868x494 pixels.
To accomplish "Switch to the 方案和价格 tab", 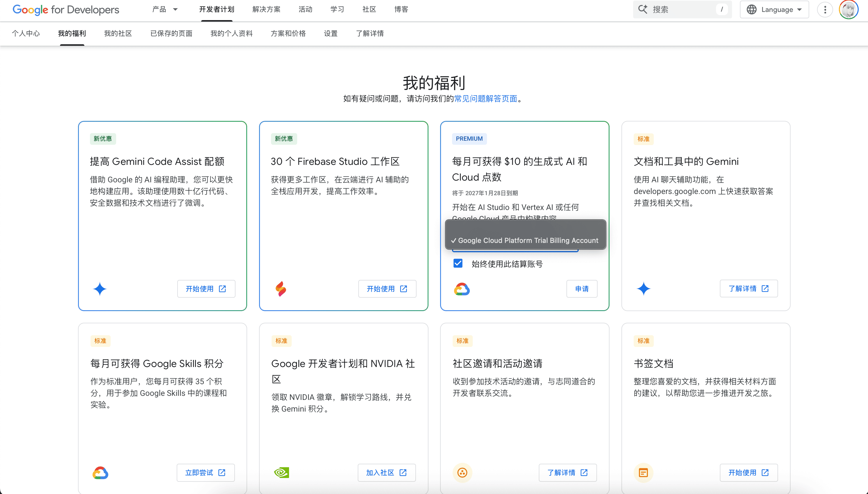I will click(288, 33).
